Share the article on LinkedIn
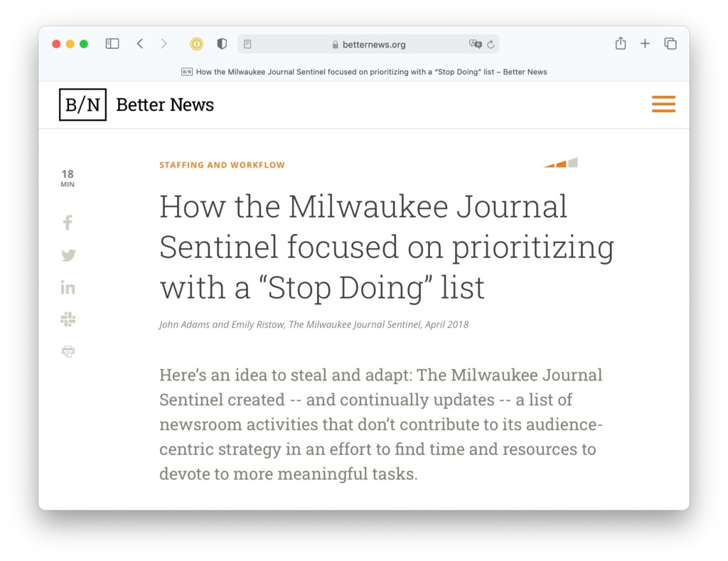The height and width of the screenshot is (561, 728). (68, 287)
